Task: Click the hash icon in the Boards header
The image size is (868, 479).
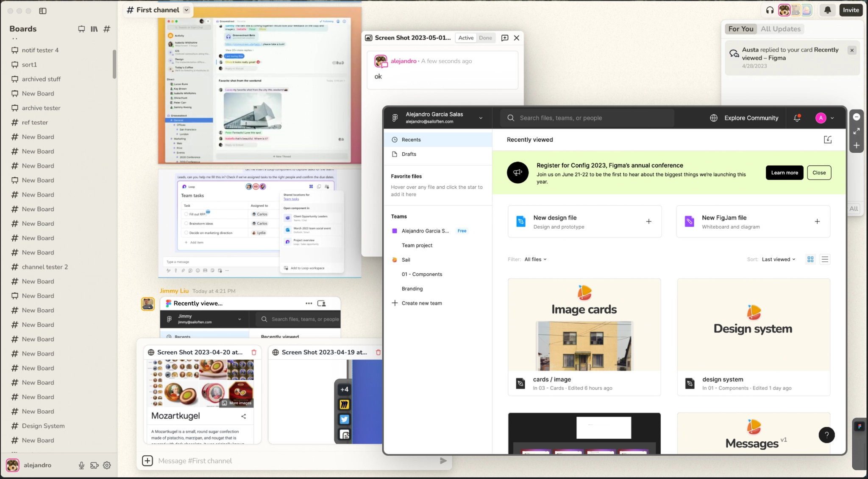Action: point(107,29)
